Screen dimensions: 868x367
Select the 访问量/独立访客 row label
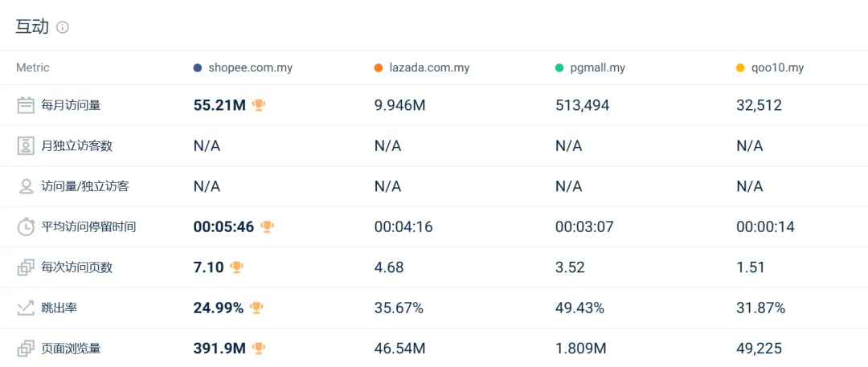(x=85, y=186)
